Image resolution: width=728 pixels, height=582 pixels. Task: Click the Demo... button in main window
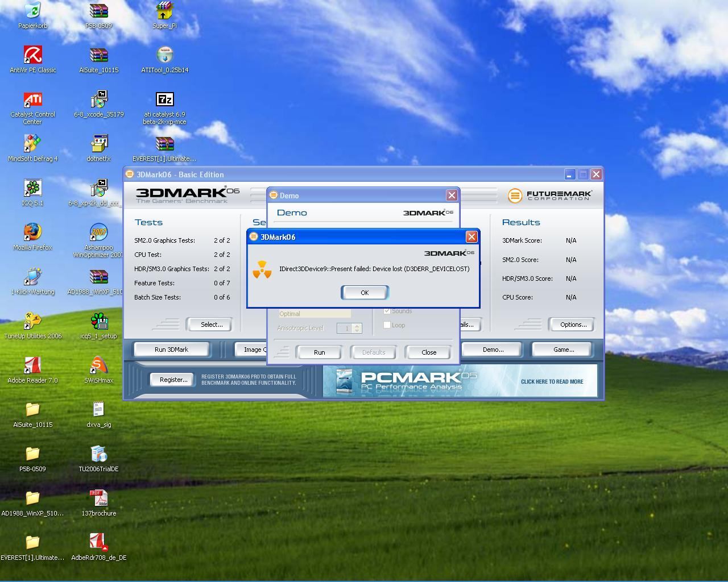click(x=493, y=350)
